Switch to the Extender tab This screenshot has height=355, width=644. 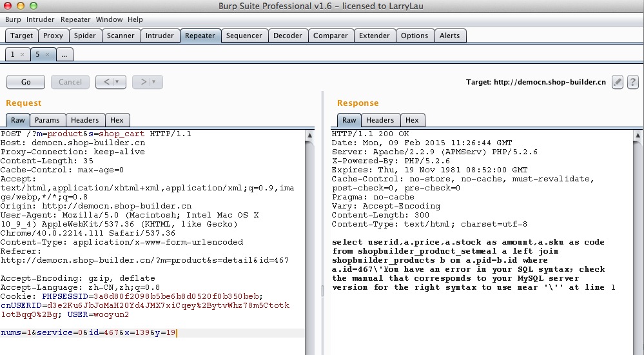(x=374, y=35)
